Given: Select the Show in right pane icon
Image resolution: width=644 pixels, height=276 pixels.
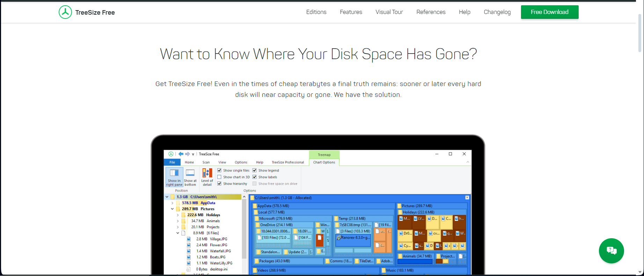Looking at the screenshot, I should [174, 177].
